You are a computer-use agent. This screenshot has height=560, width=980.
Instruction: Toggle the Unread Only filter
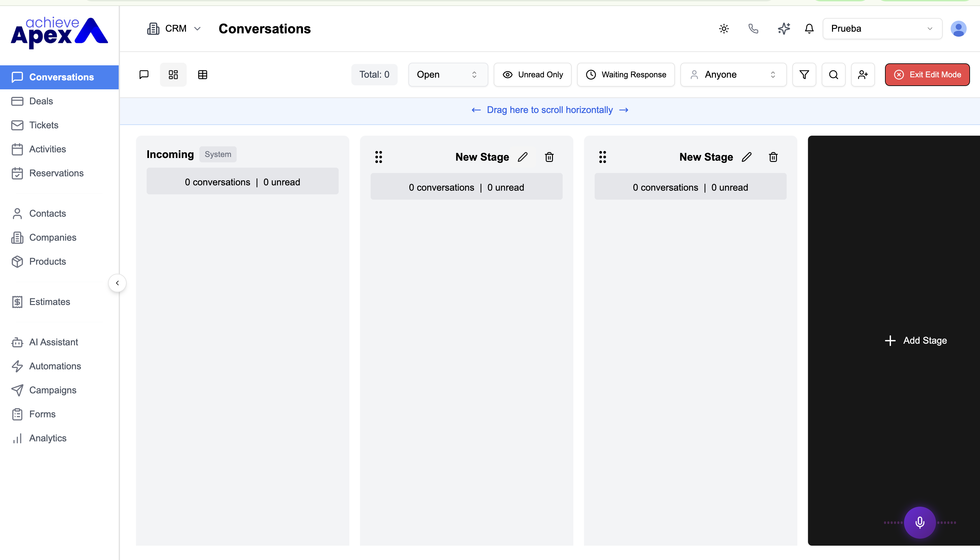click(x=532, y=75)
